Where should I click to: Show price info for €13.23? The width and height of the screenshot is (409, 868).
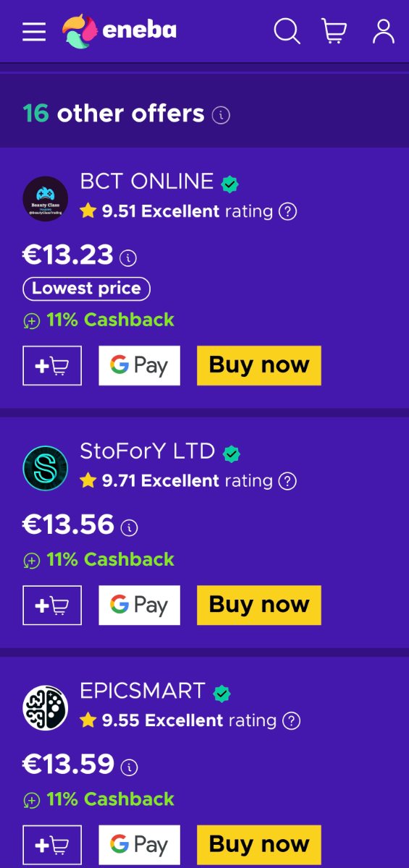(x=128, y=258)
